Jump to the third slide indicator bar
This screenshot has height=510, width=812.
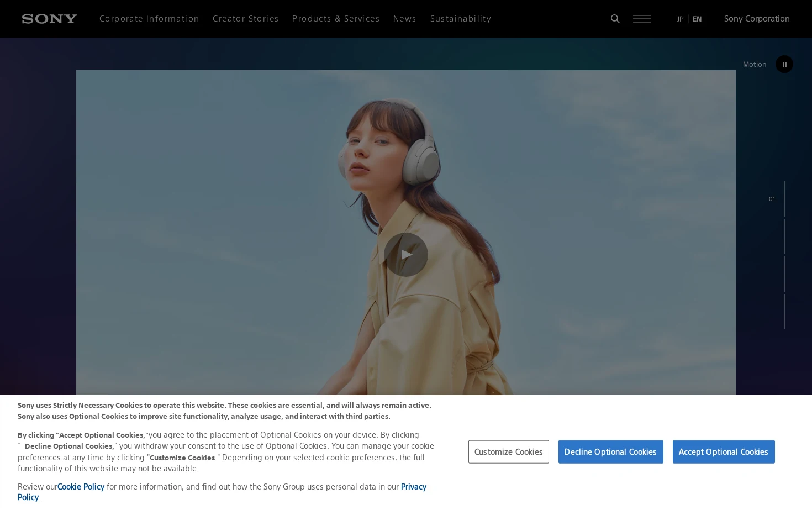point(784,274)
